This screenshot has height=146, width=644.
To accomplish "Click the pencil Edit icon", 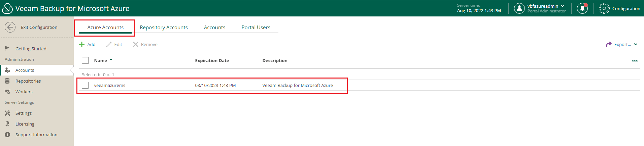I will pos(109,44).
